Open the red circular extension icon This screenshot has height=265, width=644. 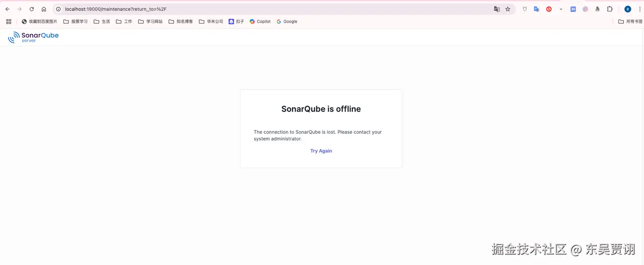(549, 9)
